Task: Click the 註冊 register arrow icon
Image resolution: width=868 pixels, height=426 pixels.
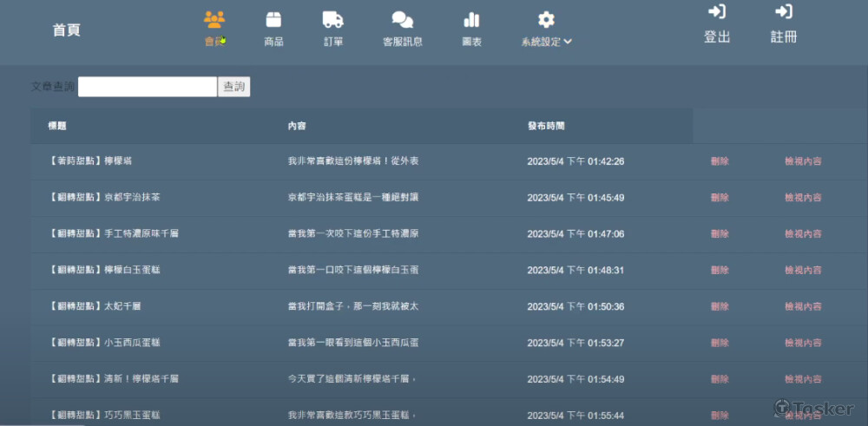Action: (x=784, y=11)
